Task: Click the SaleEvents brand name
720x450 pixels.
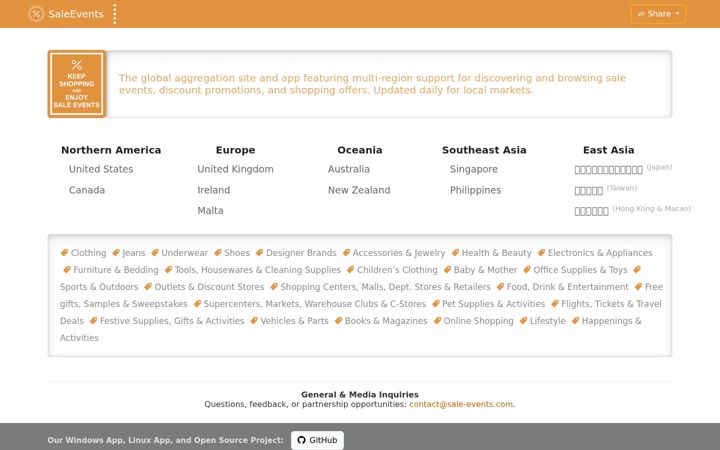Action: (x=76, y=14)
